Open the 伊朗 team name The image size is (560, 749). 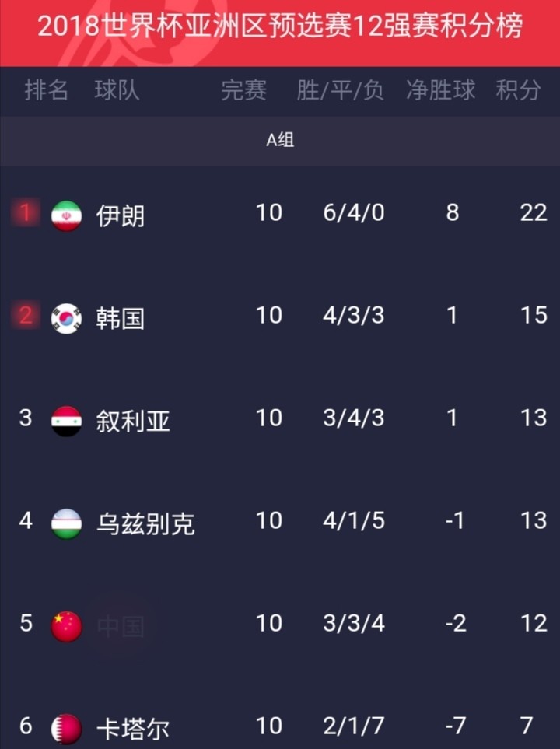(121, 216)
